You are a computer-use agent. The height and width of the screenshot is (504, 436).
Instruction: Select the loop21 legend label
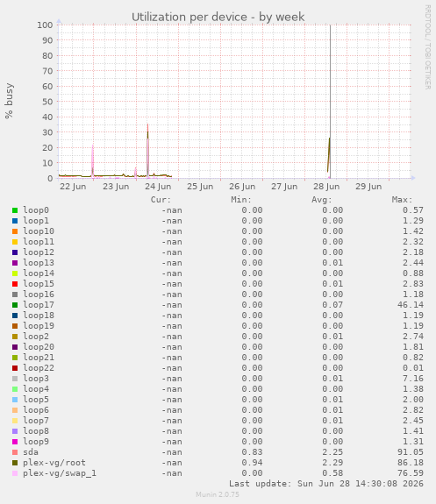pos(39,358)
